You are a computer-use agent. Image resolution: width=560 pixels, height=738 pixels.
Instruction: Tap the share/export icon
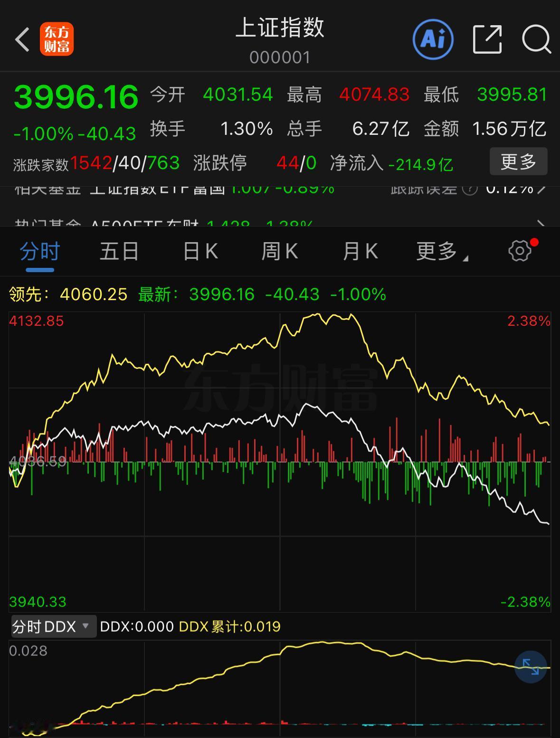[x=487, y=39]
